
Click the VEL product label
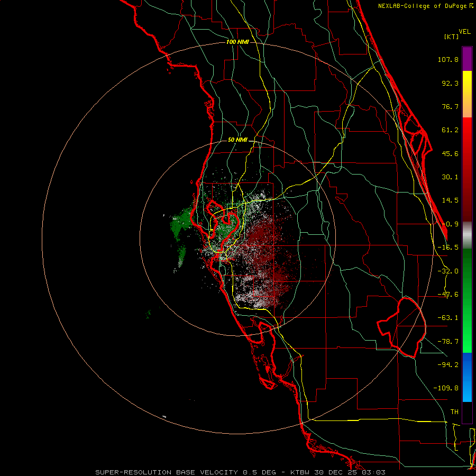click(x=464, y=32)
